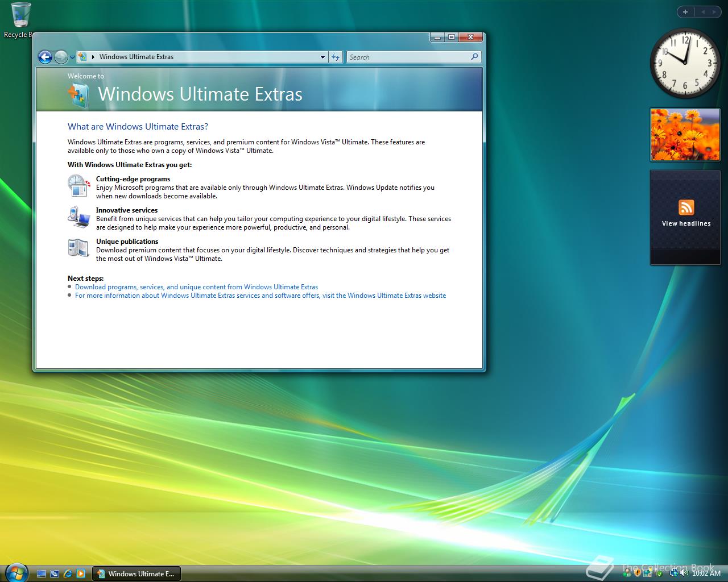The image size is (728, 582).
Task: Click the Innovative services icon
Action: coord(78,217)
